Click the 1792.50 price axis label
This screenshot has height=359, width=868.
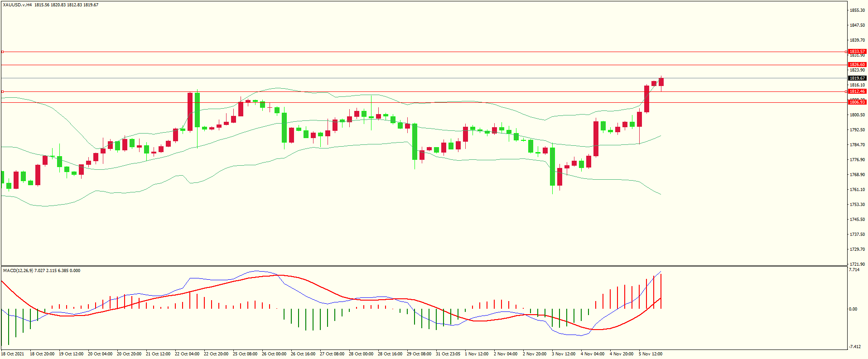point(857,130)
